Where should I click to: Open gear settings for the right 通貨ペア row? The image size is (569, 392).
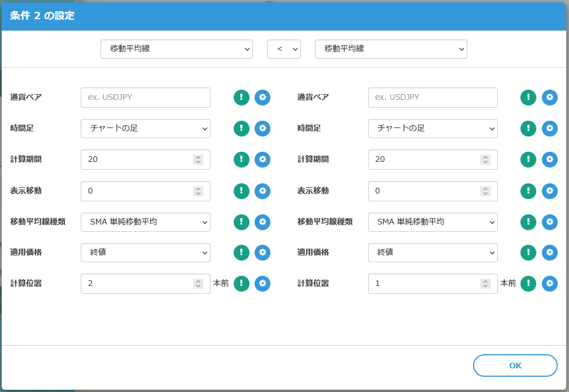tap(550, 97)
